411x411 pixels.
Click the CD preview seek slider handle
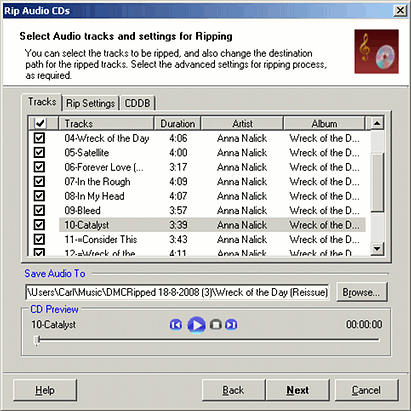coord(37,340)
